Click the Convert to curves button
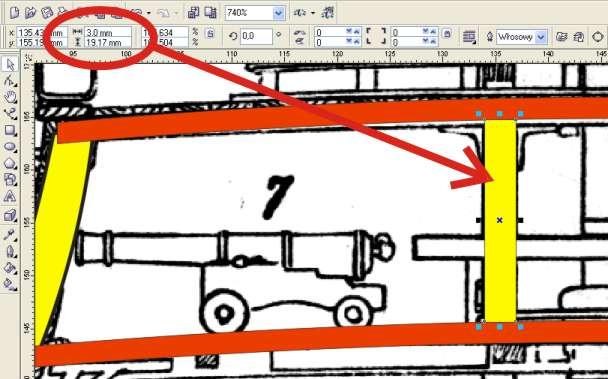The height and width of the screenshot is (379, 608). coord(598,37)
